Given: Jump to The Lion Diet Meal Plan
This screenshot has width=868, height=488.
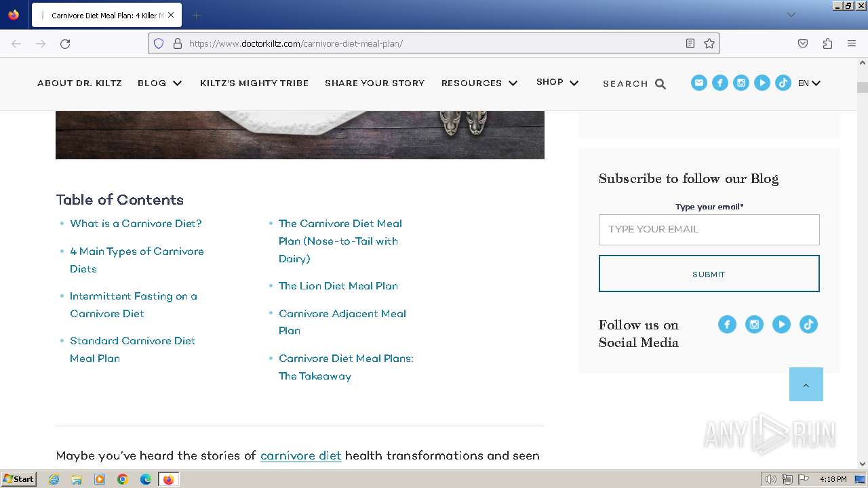Looking at the screenshot, I should coord(338,286).
